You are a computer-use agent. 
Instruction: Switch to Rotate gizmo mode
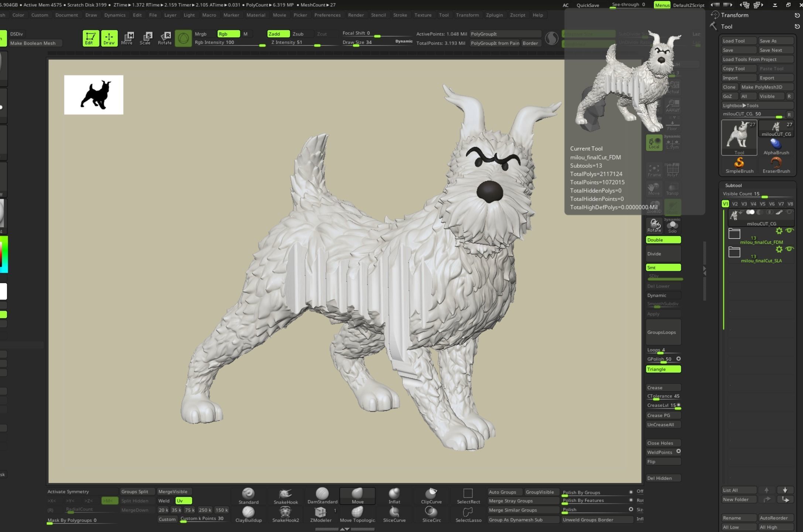click(x=165, y=38)
